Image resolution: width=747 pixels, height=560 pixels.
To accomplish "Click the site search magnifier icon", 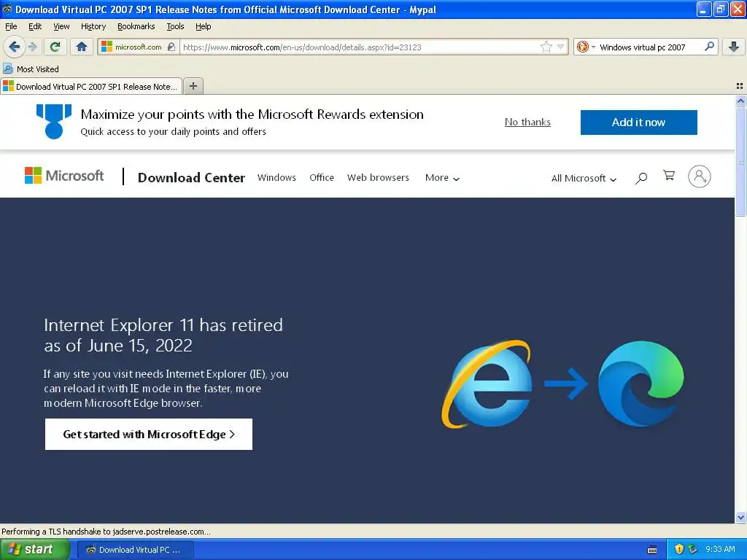I will click(x=641, y=178).
